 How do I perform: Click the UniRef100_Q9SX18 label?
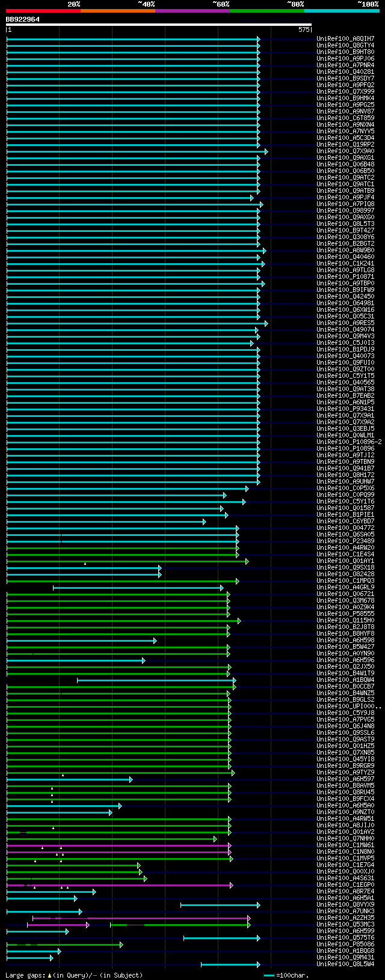pos(345,568)
